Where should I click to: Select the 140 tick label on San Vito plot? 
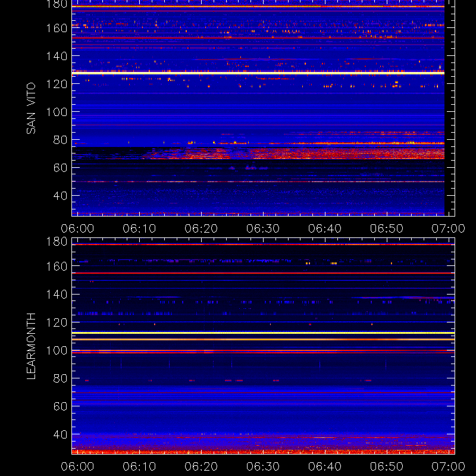pos(57,56)
